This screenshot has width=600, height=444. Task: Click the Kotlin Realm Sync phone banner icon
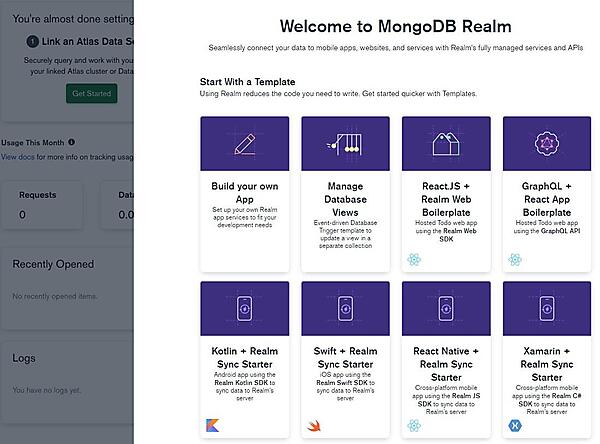point(244,309)
